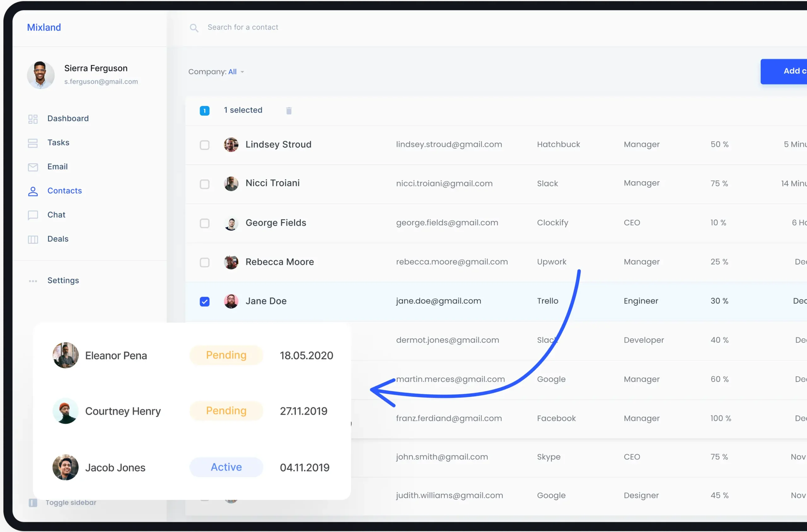
Task: Click the Mixland logo link
Action: pyautogui.click(x=44, y=27)
